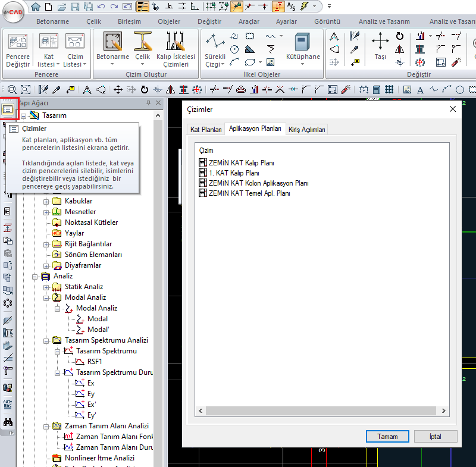Close the Çizimler dialog
This screenshot has width=476, height=467.
(453, 109)
